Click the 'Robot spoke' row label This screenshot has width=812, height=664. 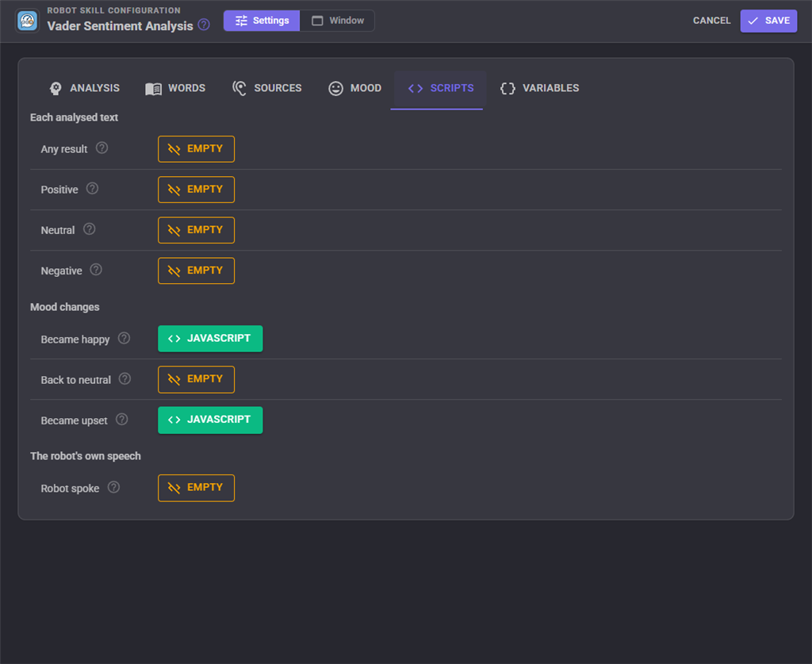70,489
